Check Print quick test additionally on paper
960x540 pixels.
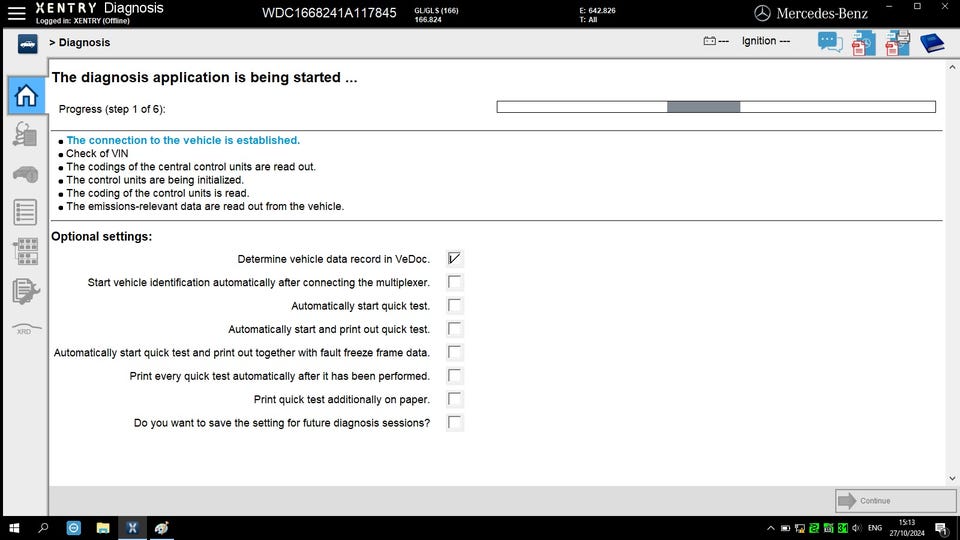[454, 399]
